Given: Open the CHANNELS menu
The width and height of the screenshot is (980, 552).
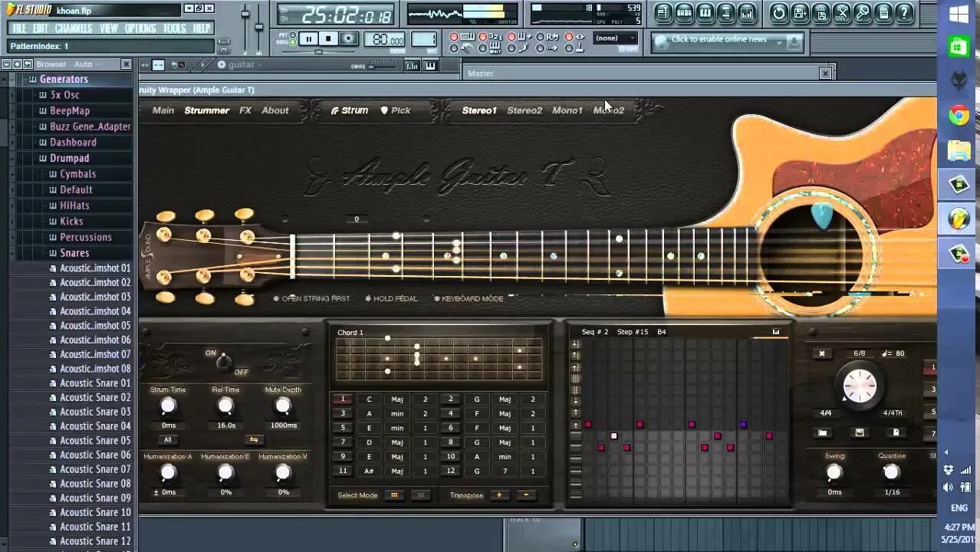Looking at the screenshot, I should click(74, 28).
